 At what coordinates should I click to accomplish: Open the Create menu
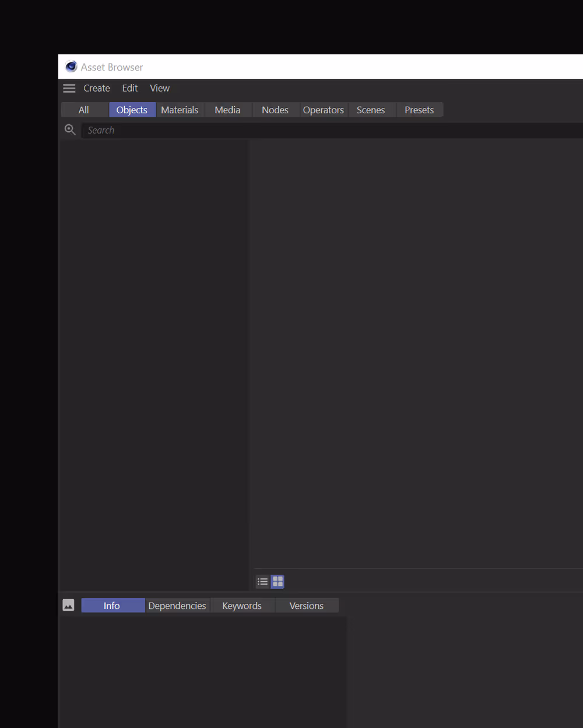pos(97,88)
